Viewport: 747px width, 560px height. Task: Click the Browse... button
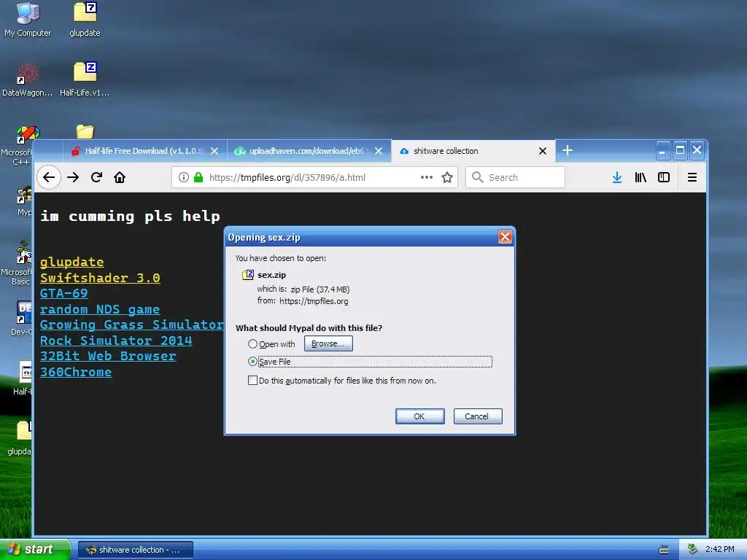(x=328, y=344)
